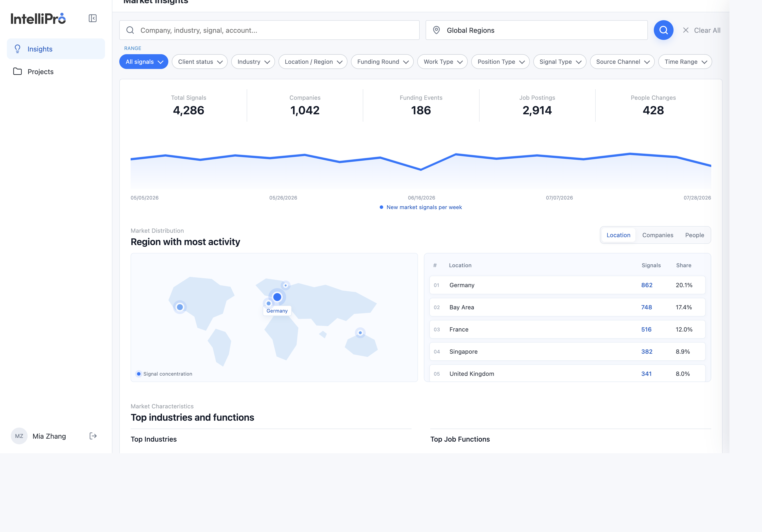Screen dimensions: 762x532
Task: Click the map marker over Australia
Action: pos(360,333)
